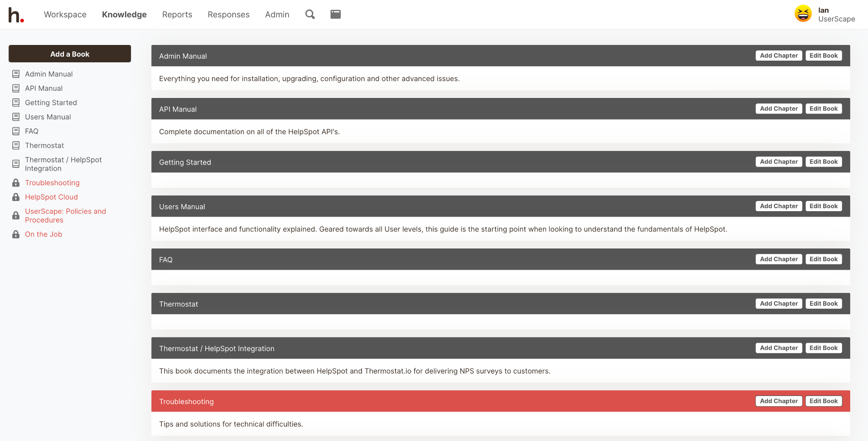The width and height of the screenshot is (868, 441).
Task: Edit Book for Users Manual
Action: click(823, 206)
